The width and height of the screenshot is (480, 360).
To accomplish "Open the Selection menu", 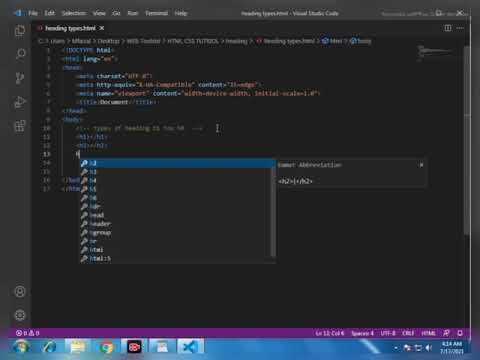I will click(x=74, y=13).
